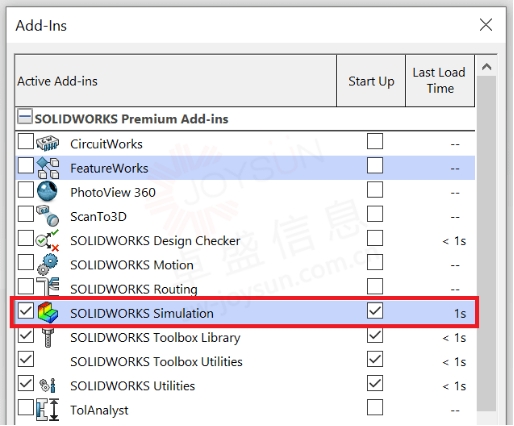The height and width of the screenshot is (426, 514).
Task: Select the SOLIDWORKS Design Checker label
Action: point(155,241)
